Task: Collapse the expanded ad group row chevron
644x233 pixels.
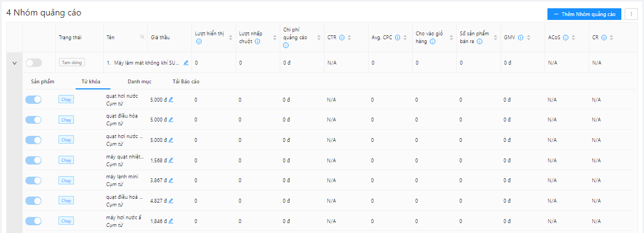Action: point(15,63)
